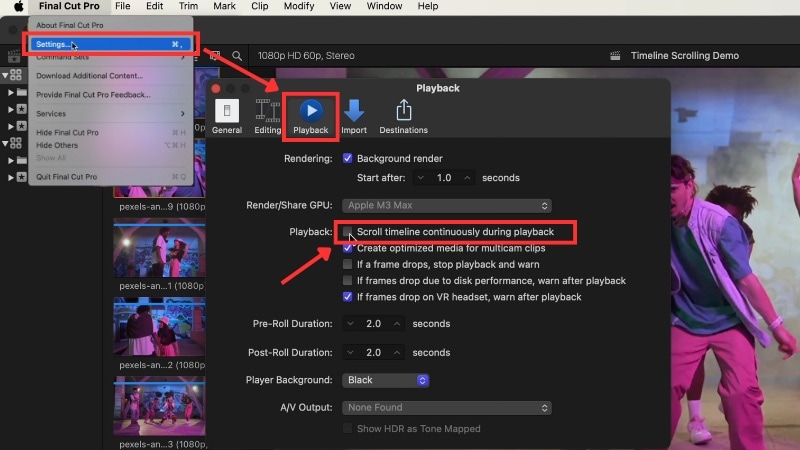Open the View menu

[x=340, y=6]
